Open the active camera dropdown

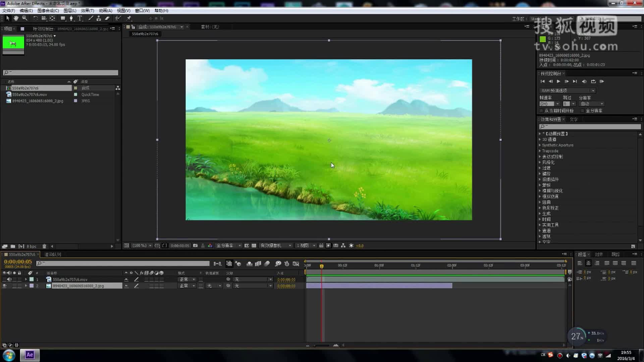coord(276,246)
